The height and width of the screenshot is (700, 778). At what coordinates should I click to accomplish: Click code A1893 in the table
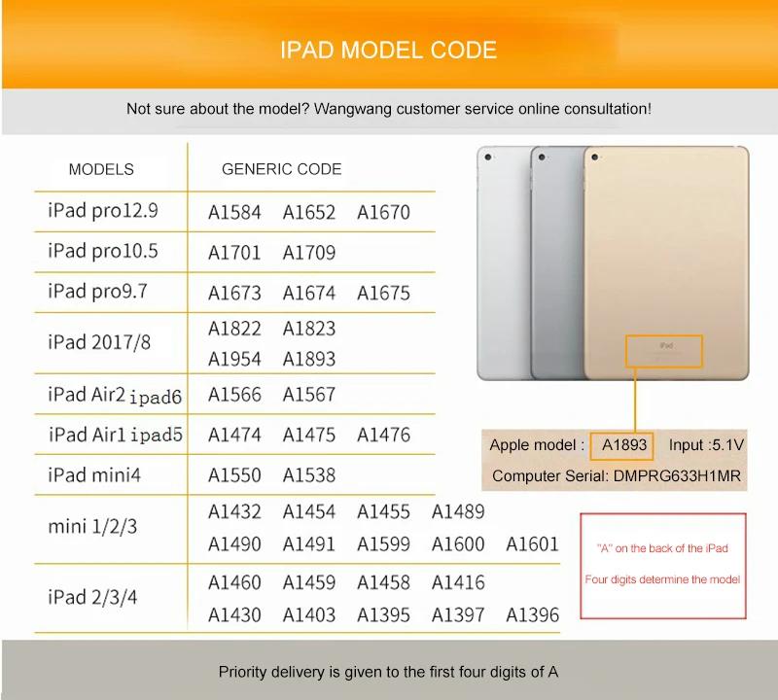tap(308, 359)
